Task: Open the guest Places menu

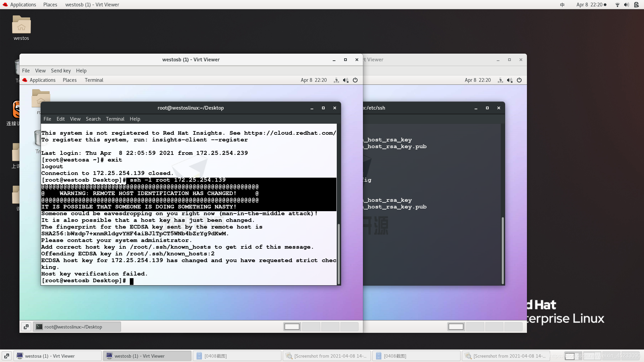Action: [69, 80]
